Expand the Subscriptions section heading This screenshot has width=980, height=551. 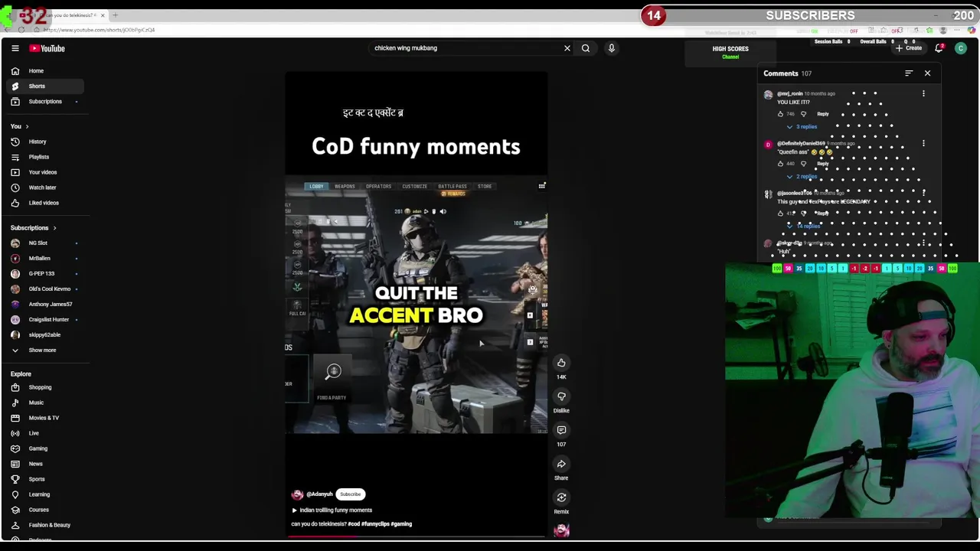(34, 228)
